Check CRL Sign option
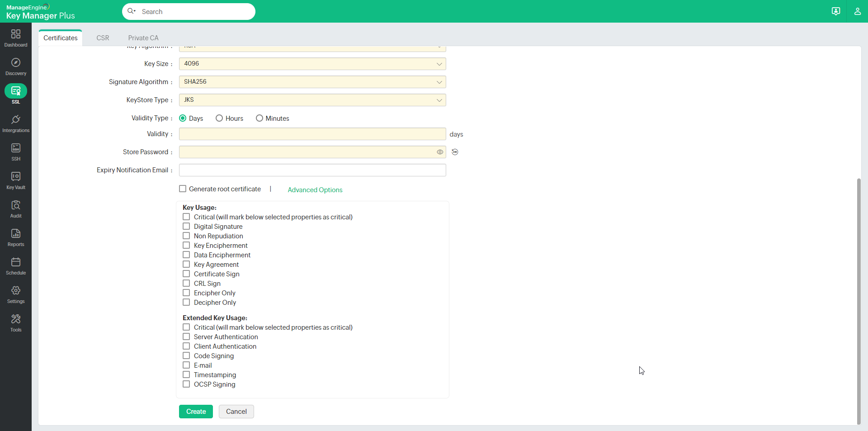 186,283
